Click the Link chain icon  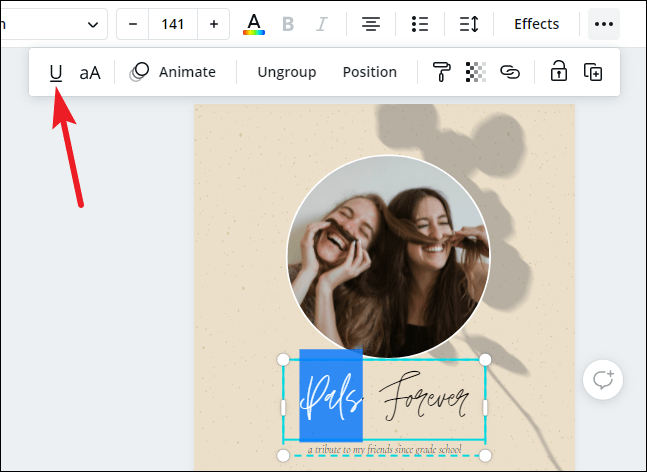pos(510,72)
